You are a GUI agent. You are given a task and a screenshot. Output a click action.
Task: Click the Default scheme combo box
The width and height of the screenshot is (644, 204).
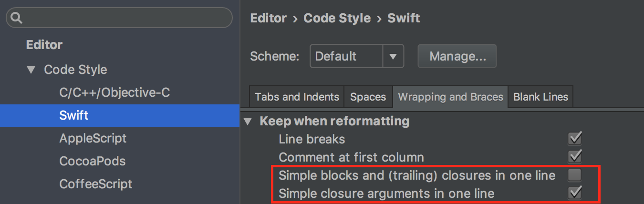(x=357, y=56)
